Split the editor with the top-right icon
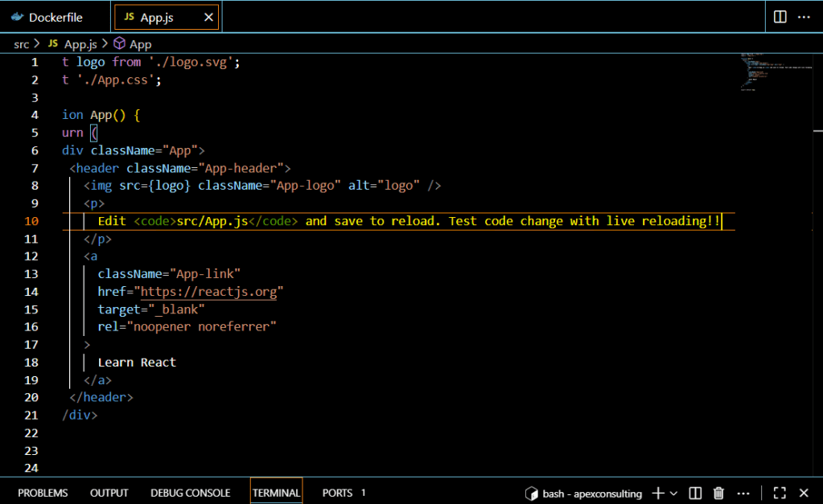Image resolution: width=823 pixels, height=504 pixels. [780, 17]
